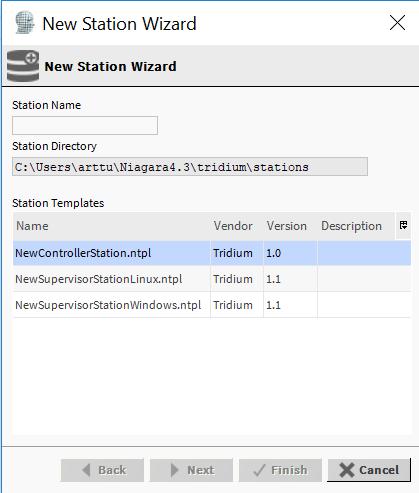Click Tridium vendor cell of NewControllerStation row
The image size is (419, 493).
point(237,253)
